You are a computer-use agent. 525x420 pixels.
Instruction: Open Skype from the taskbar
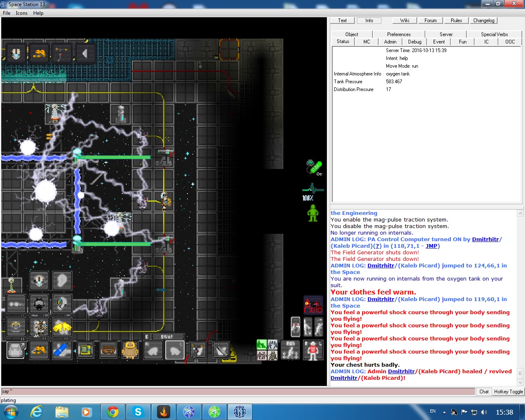[x=138, y=412]
